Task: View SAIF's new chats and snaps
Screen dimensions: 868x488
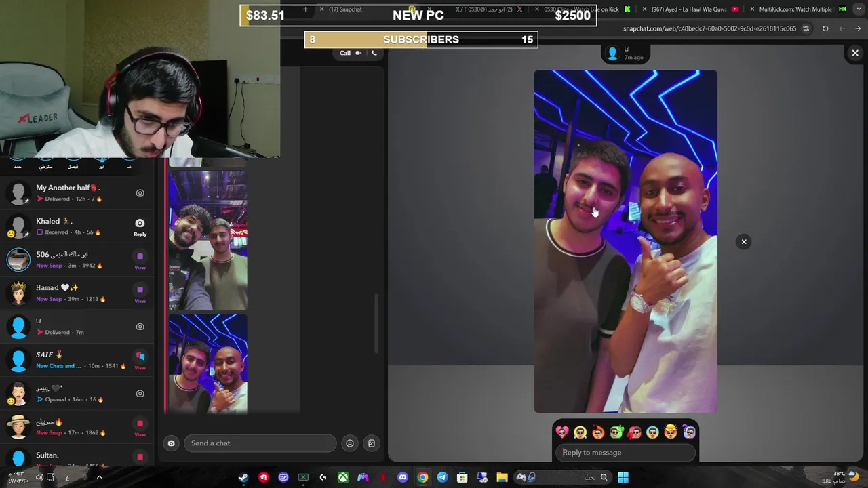Action: point(140,359)
